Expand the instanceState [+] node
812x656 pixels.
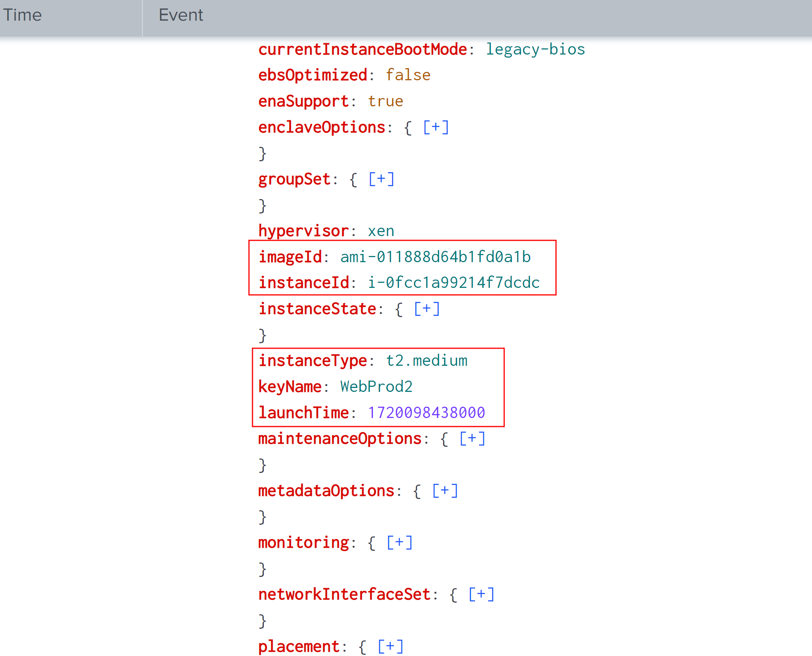(x=427, y=309)
